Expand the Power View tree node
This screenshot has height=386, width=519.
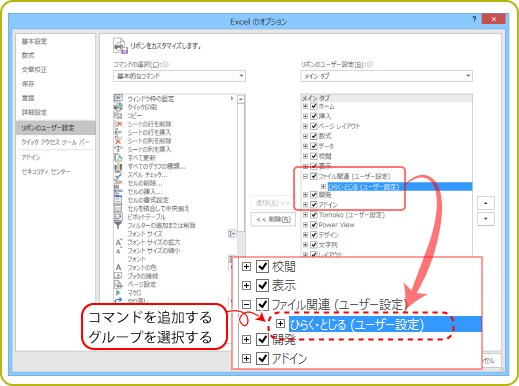point(305,225)
